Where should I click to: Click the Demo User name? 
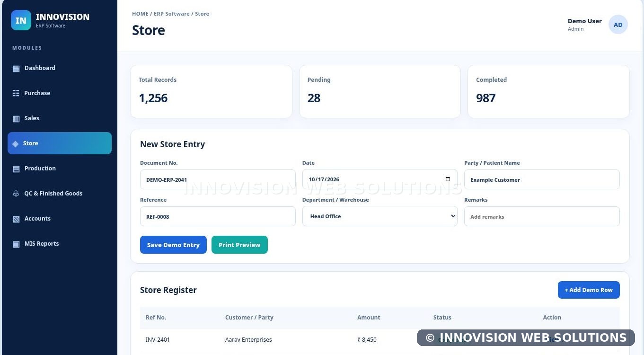585,21
